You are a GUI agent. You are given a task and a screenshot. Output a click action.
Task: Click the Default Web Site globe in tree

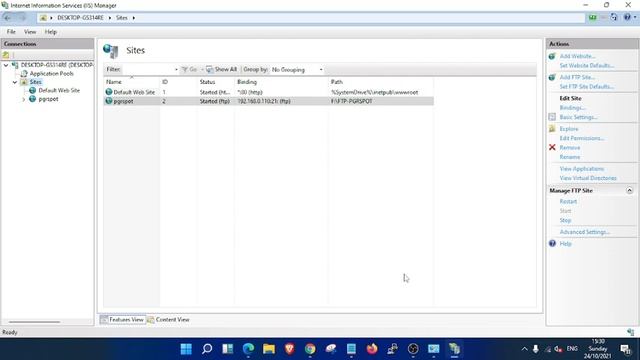pos(32,90)
